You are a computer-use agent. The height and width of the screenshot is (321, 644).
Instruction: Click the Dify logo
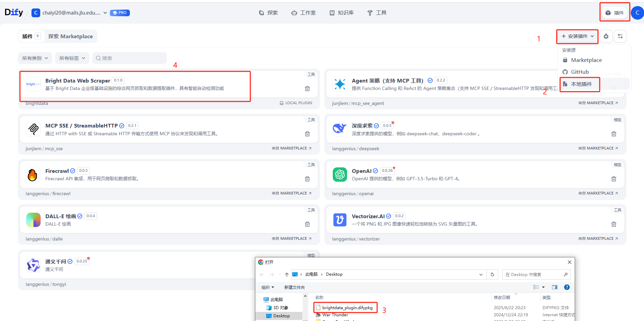[x=14, y=13]
